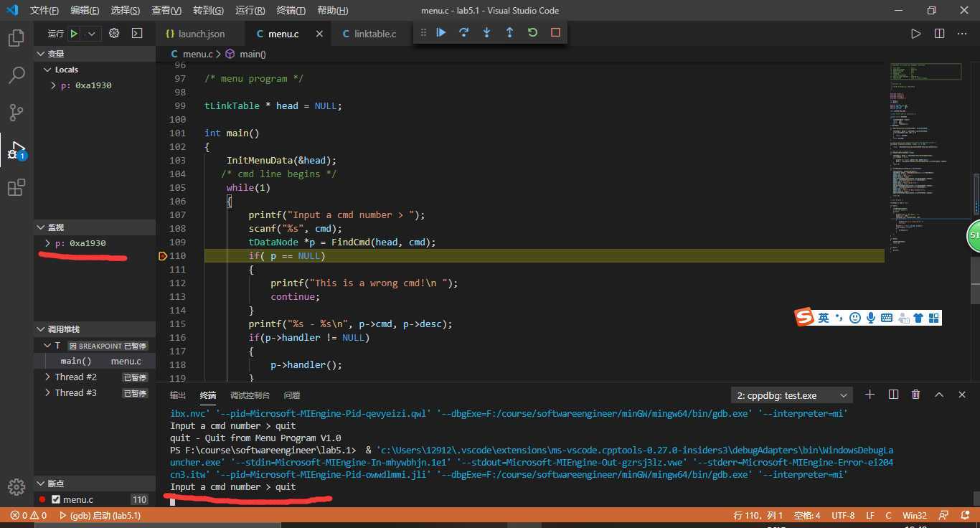
Task: Open the 运行(R) menu
Action: tap(250, 11)
